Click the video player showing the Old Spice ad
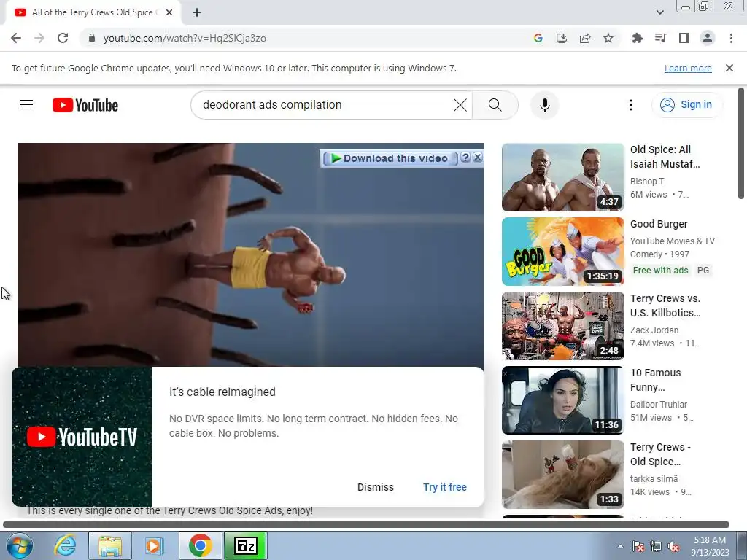Image resolution: width=747 pixels, height=560 pixels. pyautogui.click(x=251, y=254)
